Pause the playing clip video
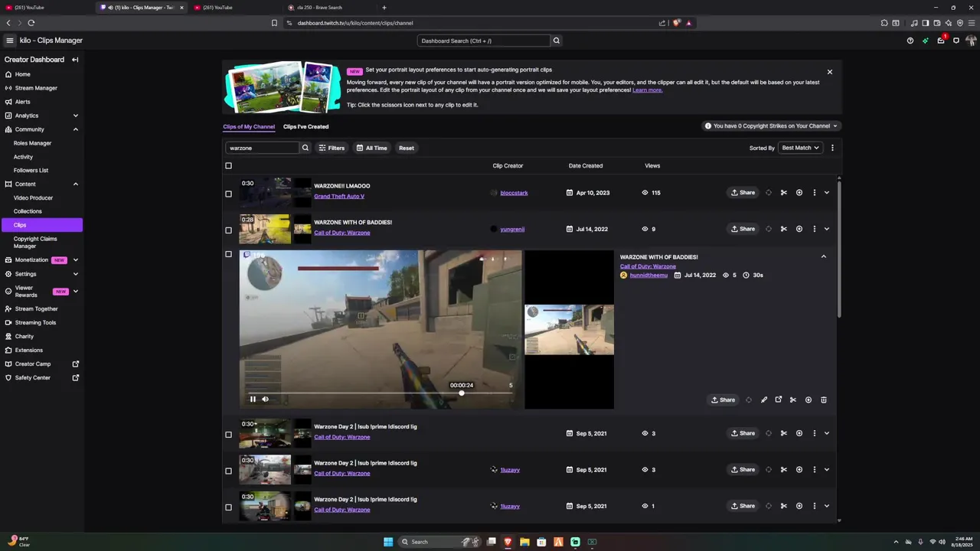The height and width of the screenshot is (551, 980). [253, 399]
